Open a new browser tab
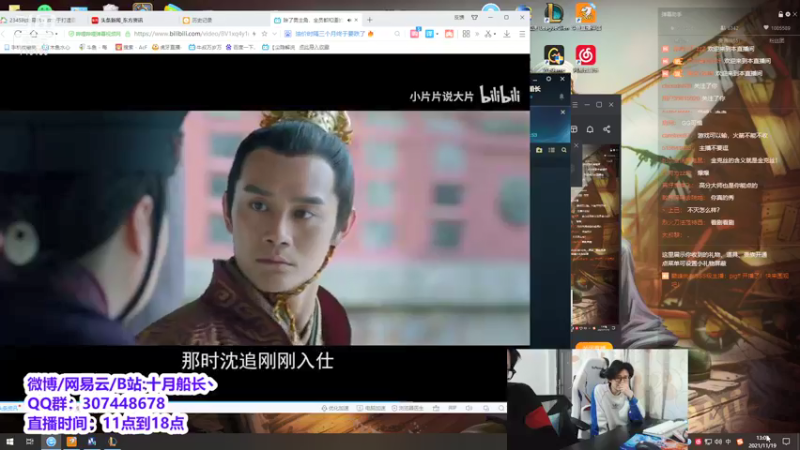Image resolution: width=800 pixels, height=450 pixels. click(x=369, y=20)
